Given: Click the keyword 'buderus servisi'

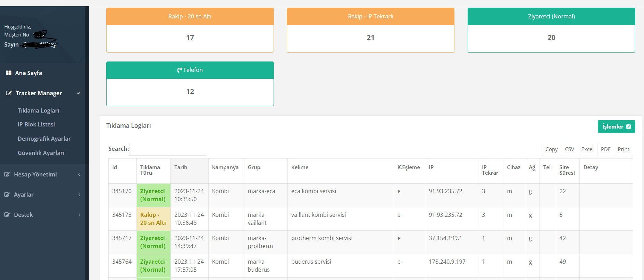Looking at the screenshot, I should [311, 262].
